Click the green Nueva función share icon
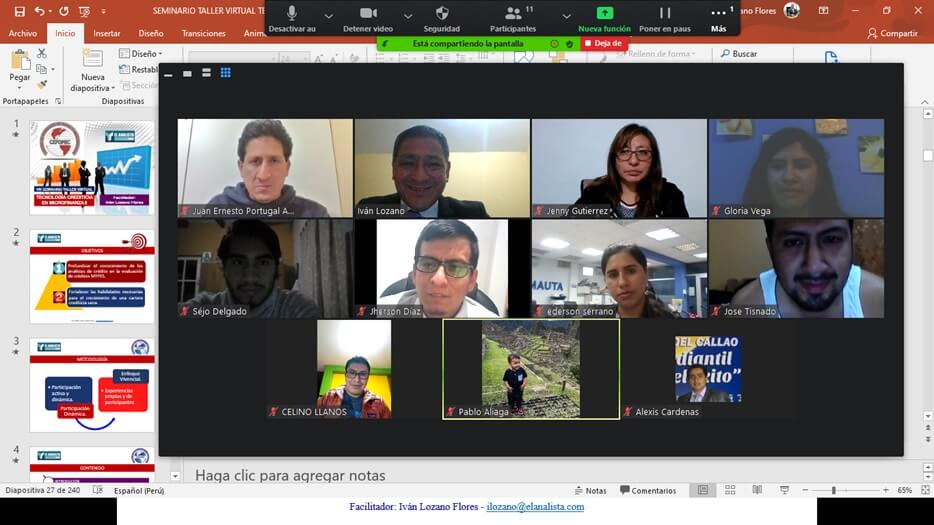 coord(604,14)
